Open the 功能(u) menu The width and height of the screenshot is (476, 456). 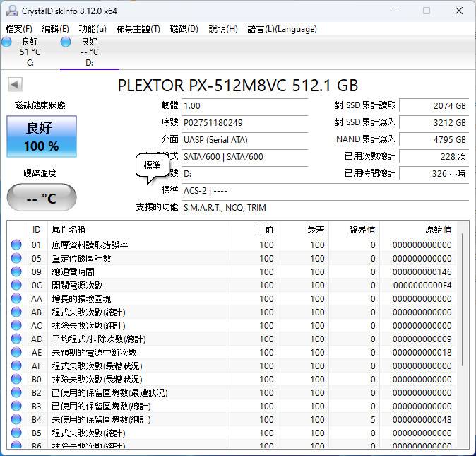pyautogui.click(x=93, y=29)
